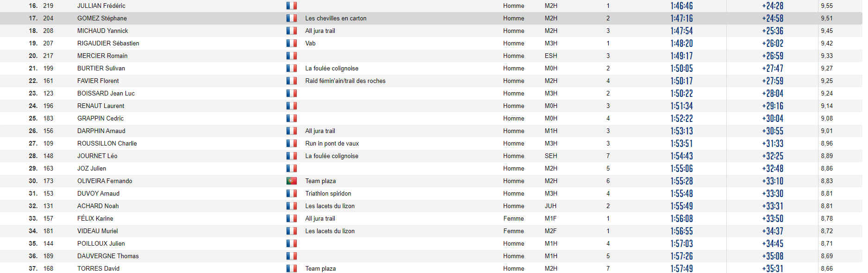Select the flag beside TORRES David
Image resolution: width=868 pixels, height=273 pixels.
point(291,268)
